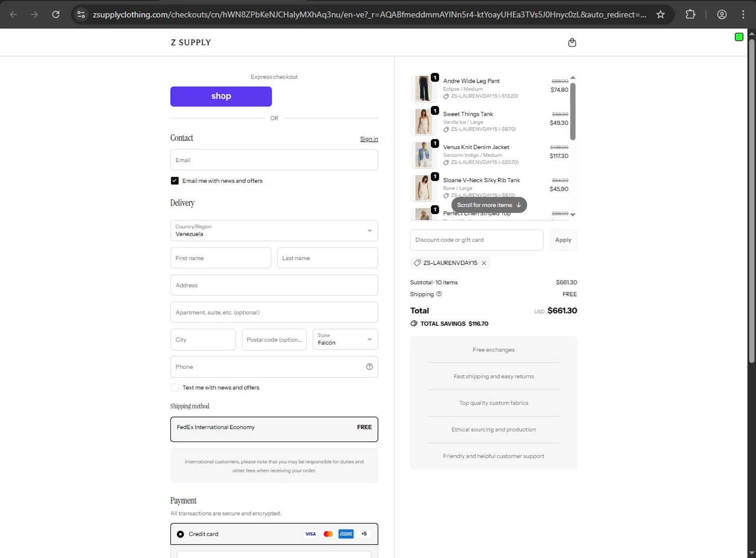Remove the ZS-LAURENVDAY15 discount code
Screen dimensions: 756x558
tap(484, 263)
